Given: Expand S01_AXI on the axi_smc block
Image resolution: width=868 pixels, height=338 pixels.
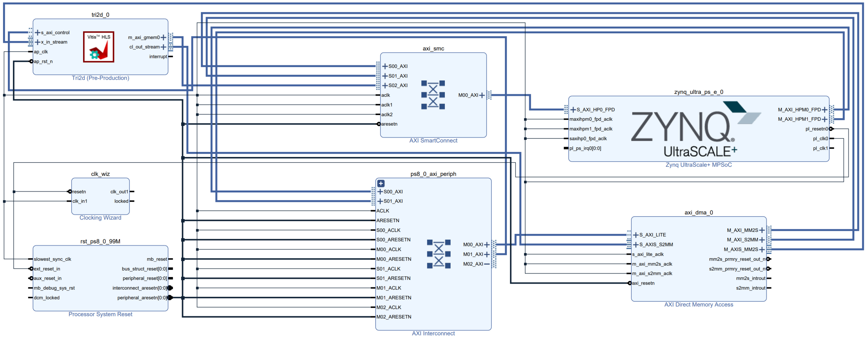Looking at the screenshot, I should [385, 76].
